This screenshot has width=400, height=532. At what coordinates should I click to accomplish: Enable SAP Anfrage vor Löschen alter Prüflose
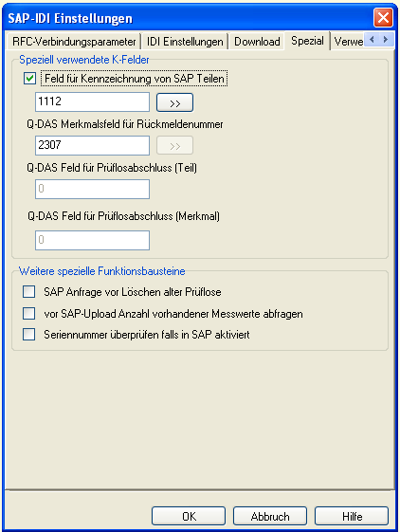click(28, 291)
